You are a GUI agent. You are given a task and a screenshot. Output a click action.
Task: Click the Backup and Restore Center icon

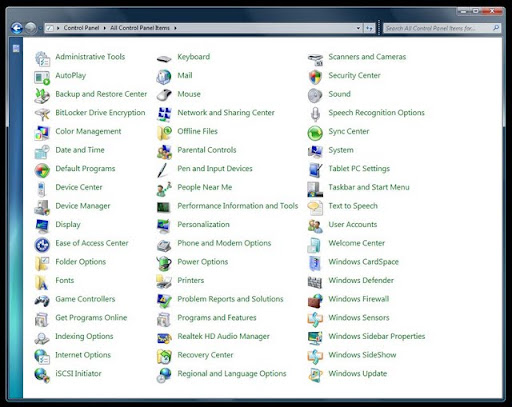coord(42,96)
